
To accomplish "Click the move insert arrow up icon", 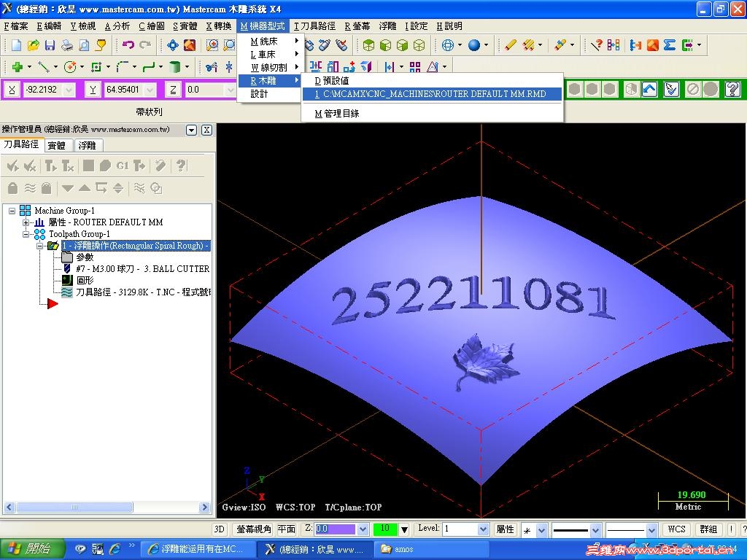I will (85, 188).
